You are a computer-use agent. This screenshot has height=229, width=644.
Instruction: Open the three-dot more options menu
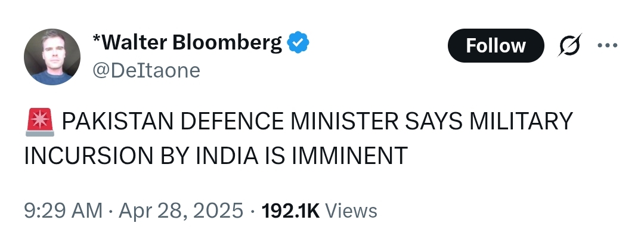[607, 45]
